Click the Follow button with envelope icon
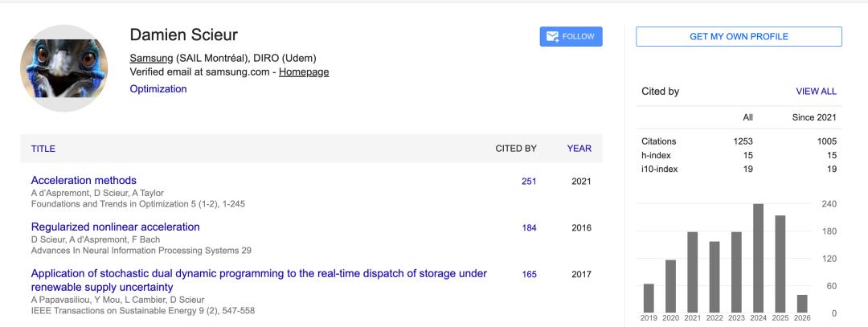This screenshot has height=327, width=868. [x=571, y=36]
